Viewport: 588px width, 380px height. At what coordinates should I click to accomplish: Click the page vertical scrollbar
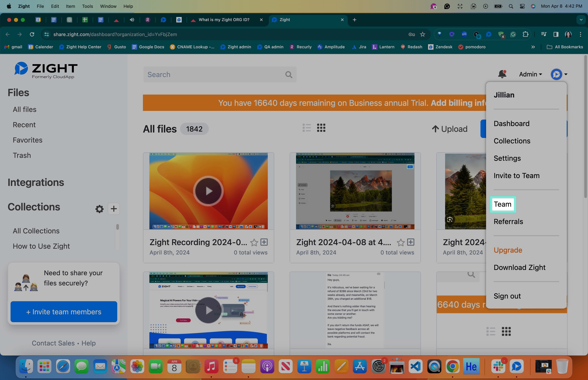pos(586,127)
